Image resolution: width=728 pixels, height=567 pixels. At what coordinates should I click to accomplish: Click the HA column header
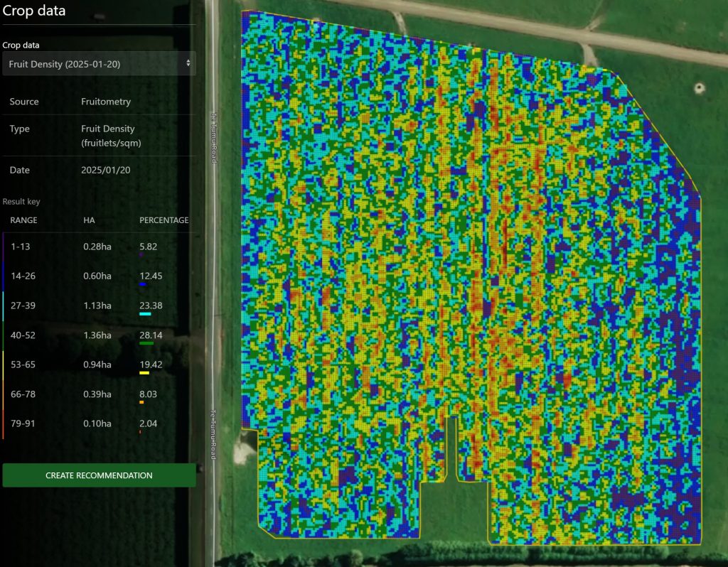(89, 220)
